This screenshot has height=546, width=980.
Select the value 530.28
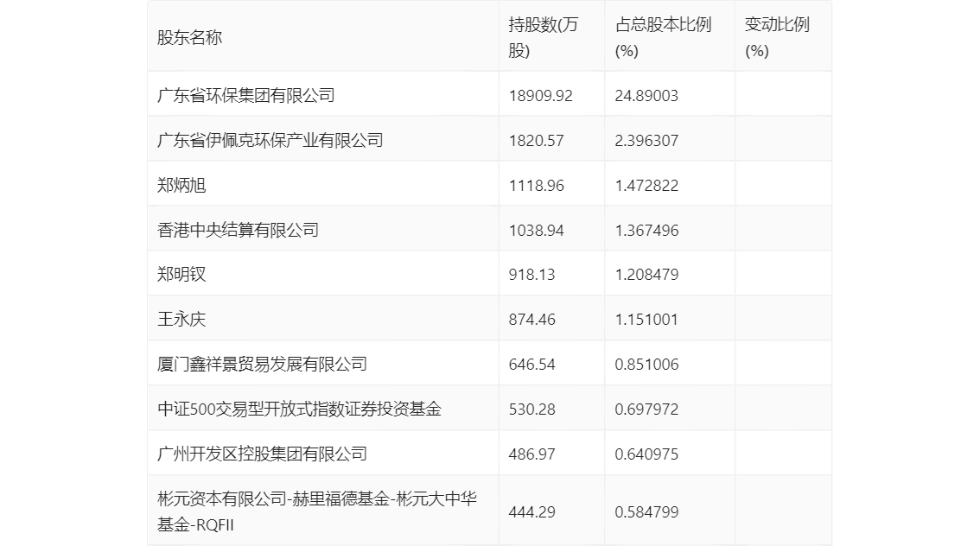click(x=531, y=409)
